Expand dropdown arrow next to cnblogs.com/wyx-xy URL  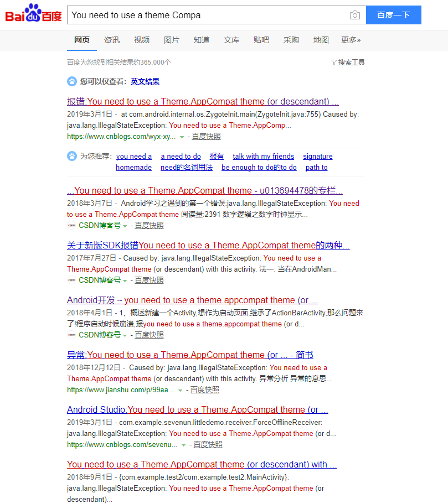coord(182,137)
